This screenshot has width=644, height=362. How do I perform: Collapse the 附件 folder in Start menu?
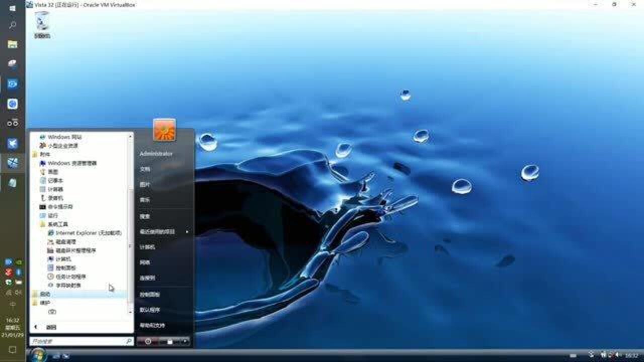[45, 154]
